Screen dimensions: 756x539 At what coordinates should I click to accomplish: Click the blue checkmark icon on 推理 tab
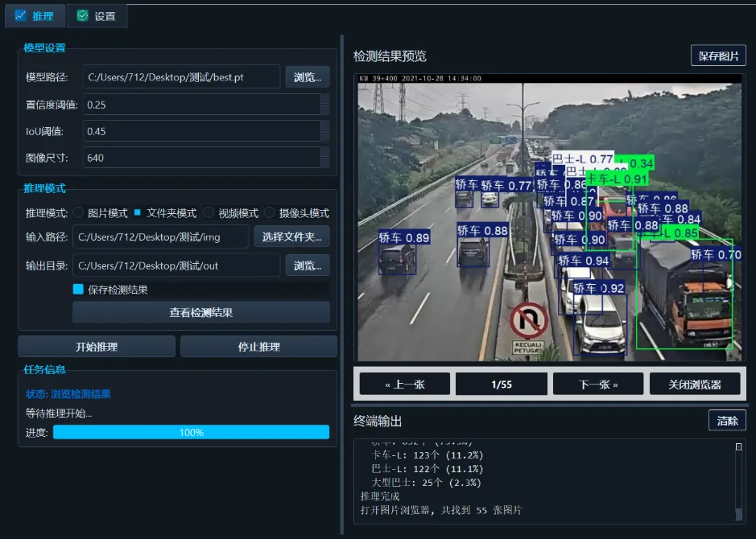20,15
